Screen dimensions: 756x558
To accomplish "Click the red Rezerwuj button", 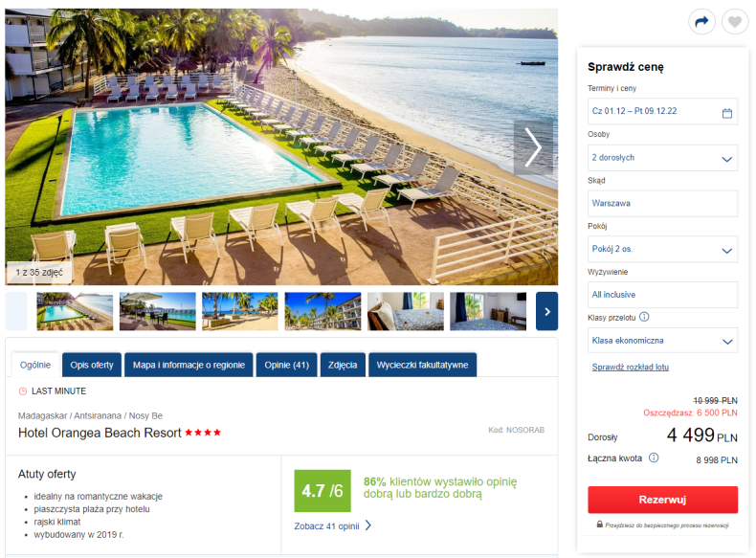I will click(662, 500).
